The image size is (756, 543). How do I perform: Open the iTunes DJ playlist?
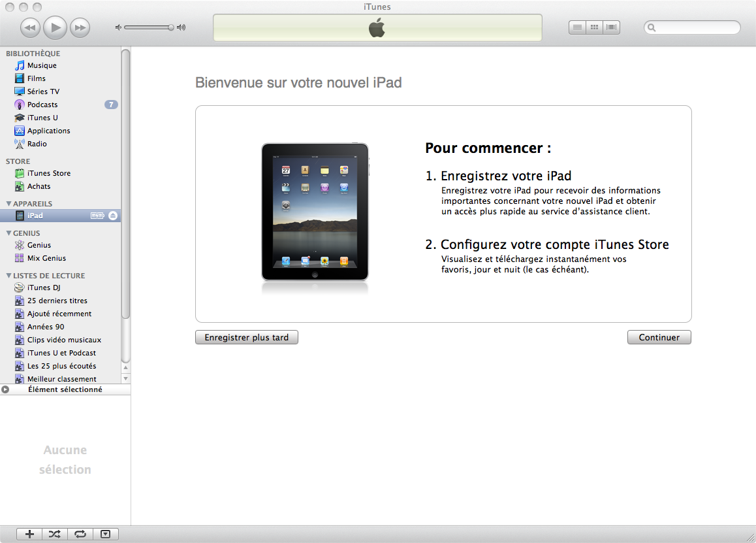60,288
